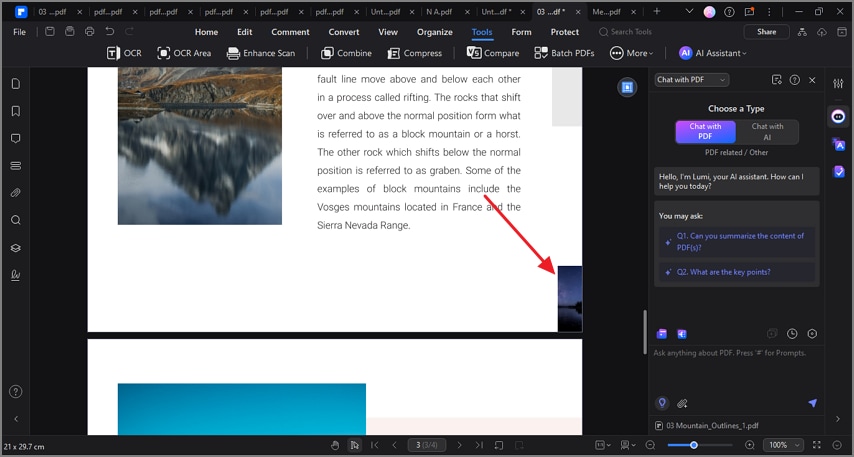This screenshot has height=457, width=854.
Task: Open Help from the left sidebar
Action: tap(16, 392)
